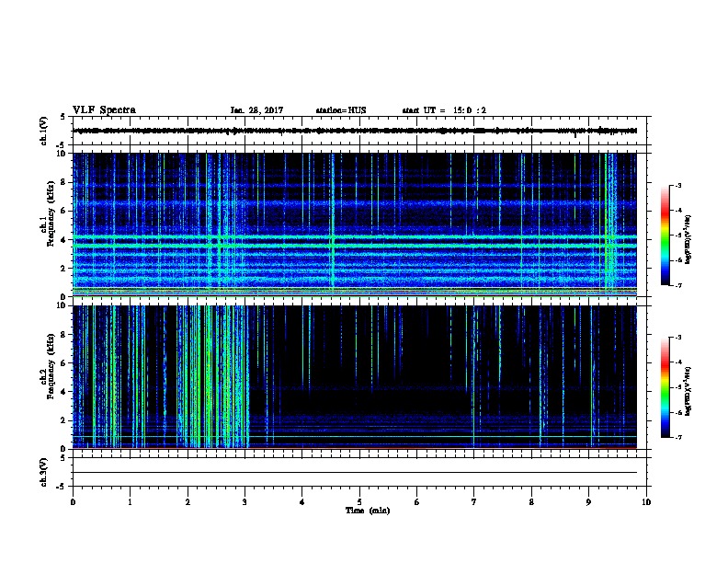
Task: Click the ch.3(V) flat-line waveform panel
Action: coord(359,472)
